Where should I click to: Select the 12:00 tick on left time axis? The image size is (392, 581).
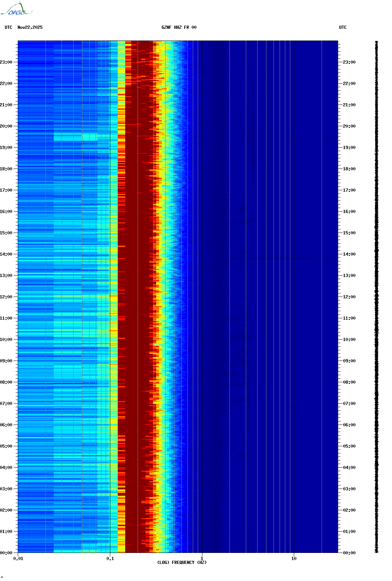click(6, 297)
